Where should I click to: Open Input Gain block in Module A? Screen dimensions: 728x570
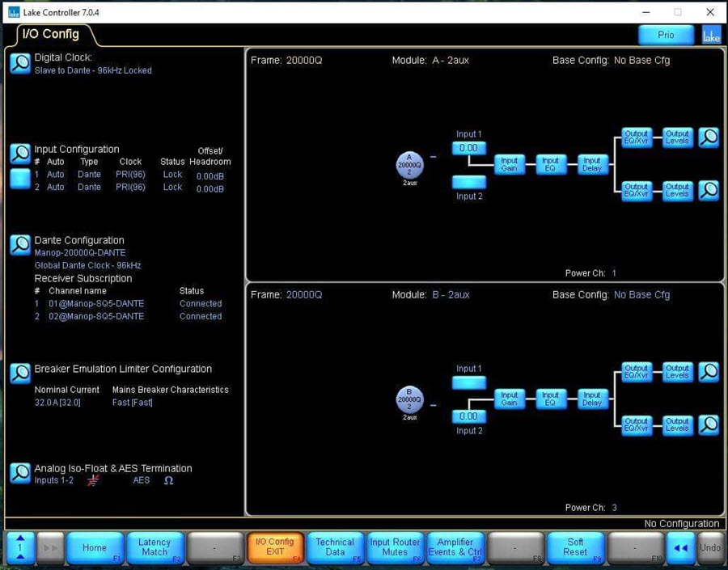coord(510,164)
